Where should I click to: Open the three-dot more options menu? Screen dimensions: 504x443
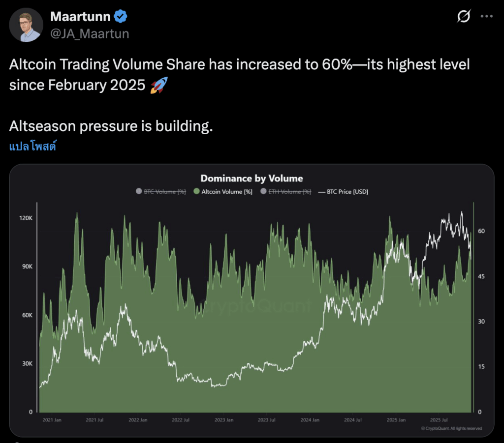tap(486, 17)
